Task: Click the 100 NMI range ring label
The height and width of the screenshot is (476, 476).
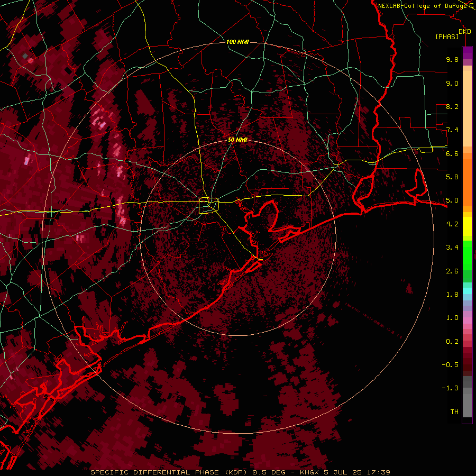Action: (x=237, y=42)
